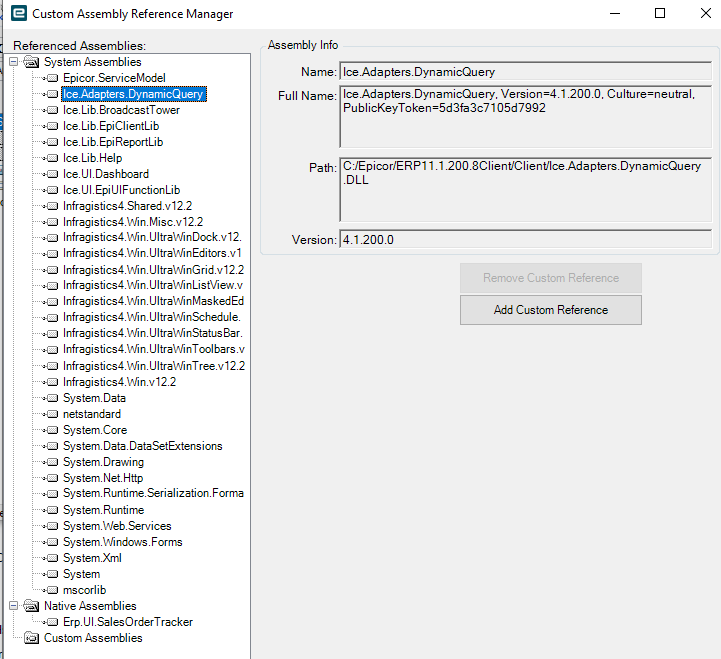Click the Ice.Lib.BroadcastTower assembly icon
The height and width of the screenshot is (659, 721).
pos(52,110)
